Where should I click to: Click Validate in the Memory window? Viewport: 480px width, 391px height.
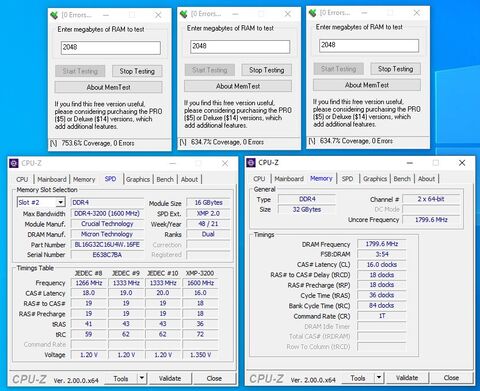click(407, 378)
